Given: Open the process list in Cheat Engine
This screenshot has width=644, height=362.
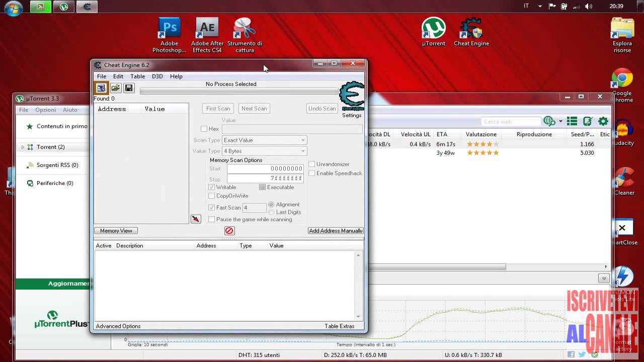Looking at the screenshot, I should [x=101, y=88].
